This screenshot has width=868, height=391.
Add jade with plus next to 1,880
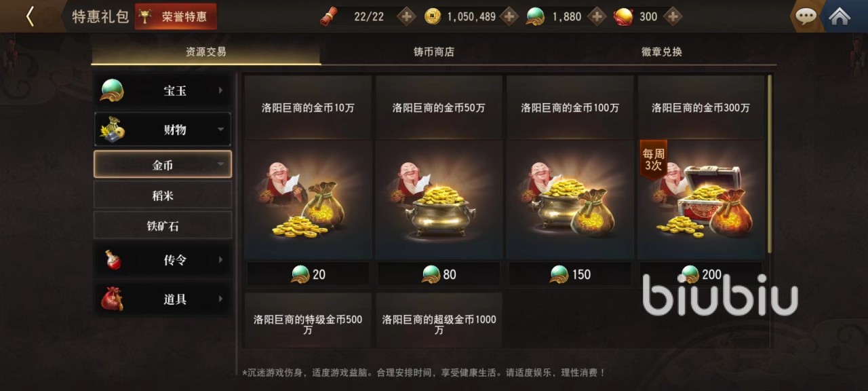coord(596,16)
